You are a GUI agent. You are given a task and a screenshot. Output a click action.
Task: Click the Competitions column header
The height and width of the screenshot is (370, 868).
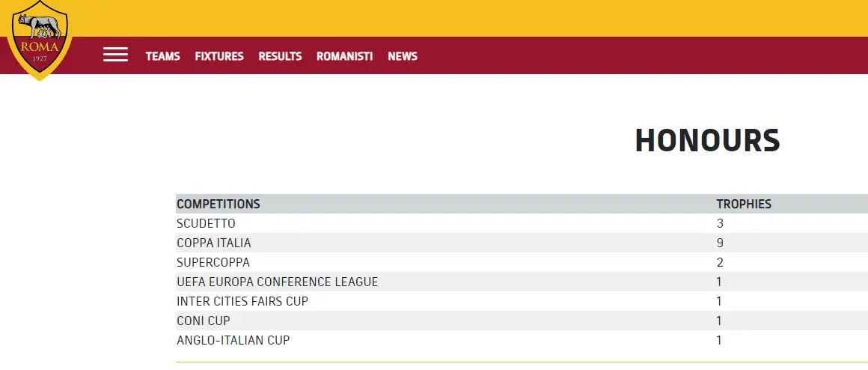(x=218, y=204)
